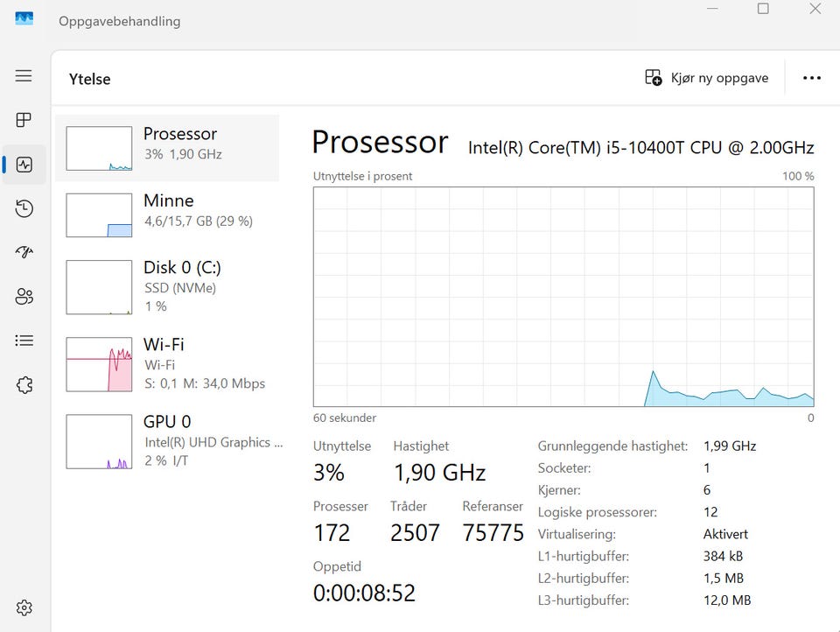Click the Logiske prosessorer value 12

(710, 512)
